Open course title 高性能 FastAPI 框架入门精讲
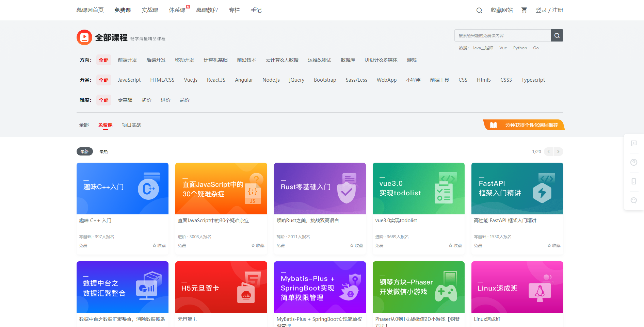Viewport: 644px width, 327px height. pos(505,220)
